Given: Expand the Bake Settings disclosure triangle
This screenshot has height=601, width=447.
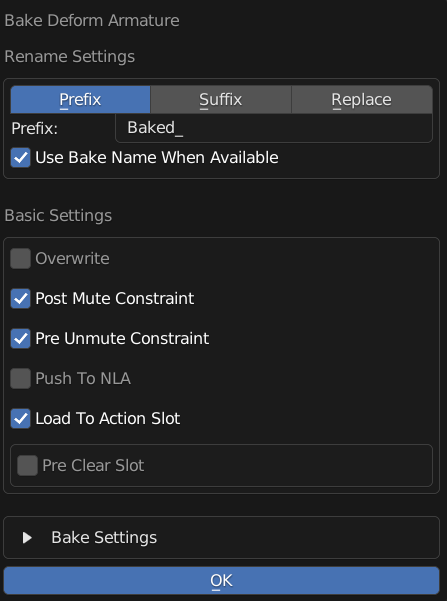Looking at the screenshot, I should click(x=27, y=537).
